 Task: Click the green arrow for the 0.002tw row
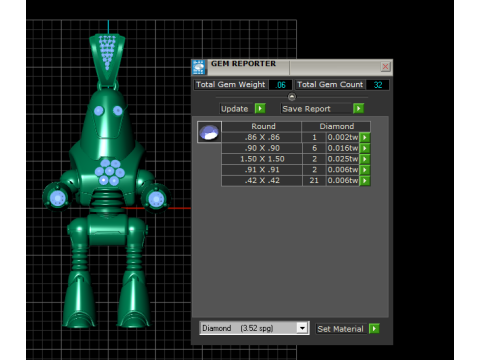365,137
